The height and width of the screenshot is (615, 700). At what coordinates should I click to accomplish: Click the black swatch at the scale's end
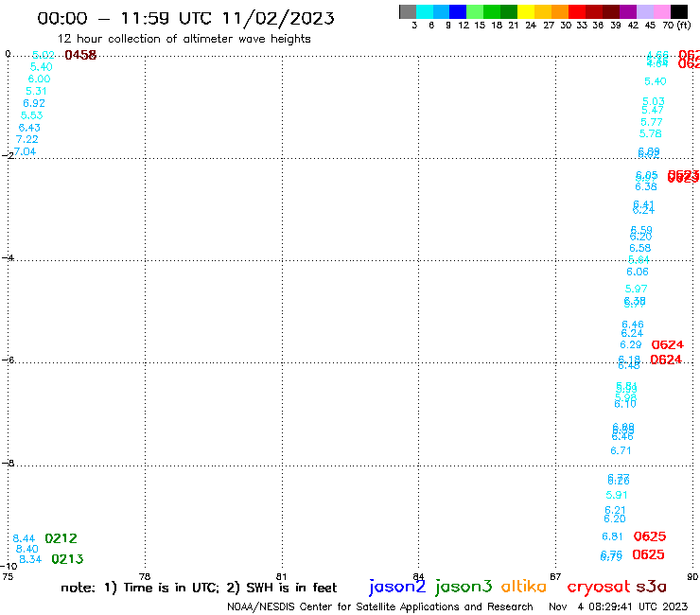[x=679, y=12]
